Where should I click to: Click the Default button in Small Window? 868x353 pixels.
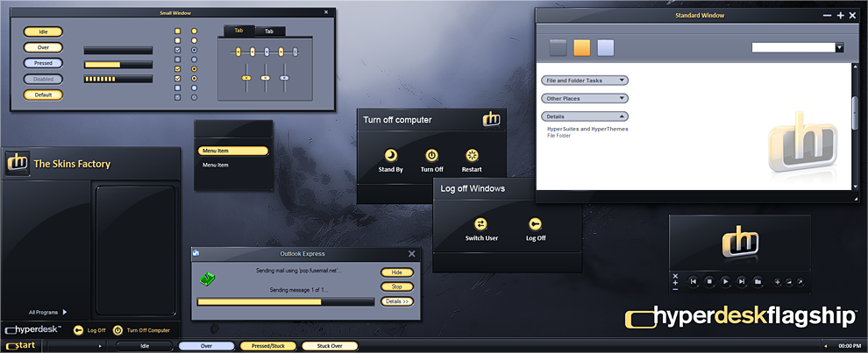(x=43, y=95)
